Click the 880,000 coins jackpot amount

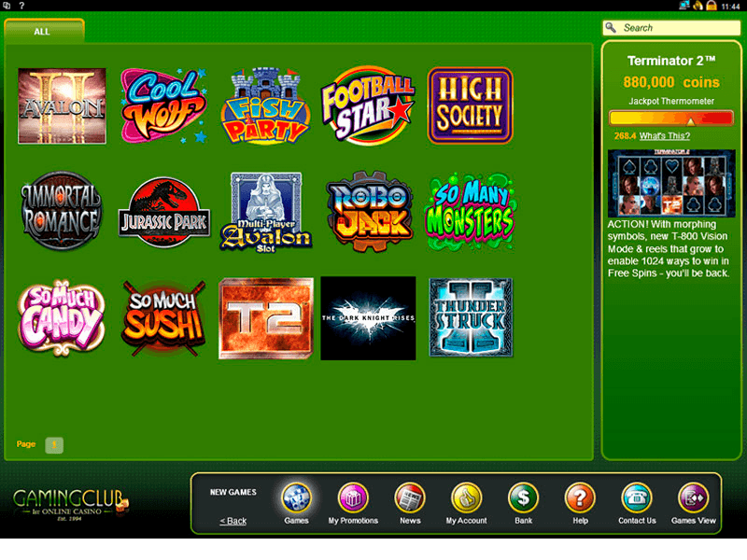[671, 82]
